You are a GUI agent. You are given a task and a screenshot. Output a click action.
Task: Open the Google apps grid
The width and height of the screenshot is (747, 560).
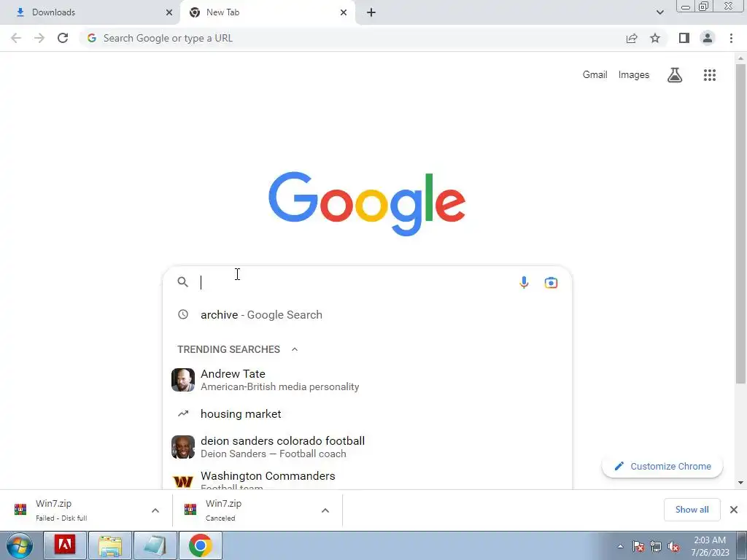709,75
